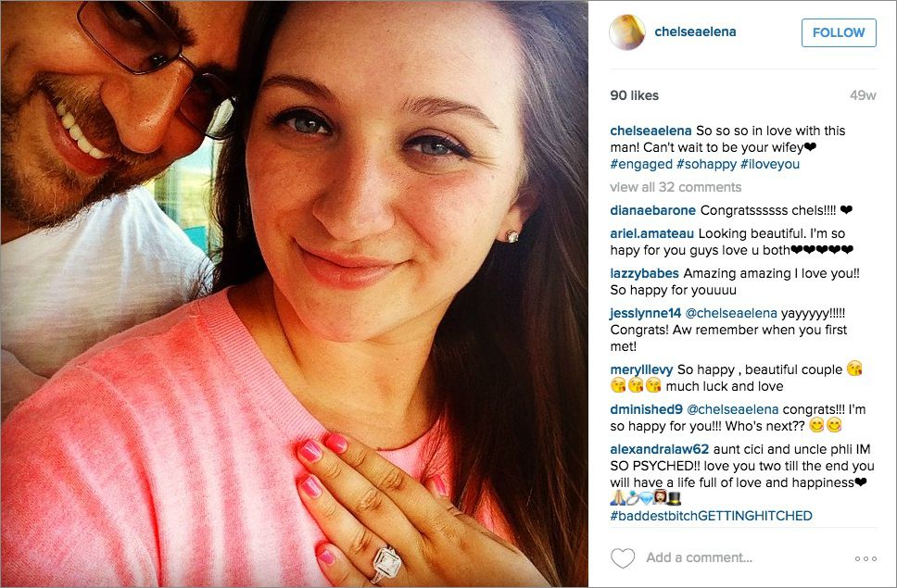Screen dimensions: 897x588
Task: Open the #sohappy hashtag
Action: 706,165
